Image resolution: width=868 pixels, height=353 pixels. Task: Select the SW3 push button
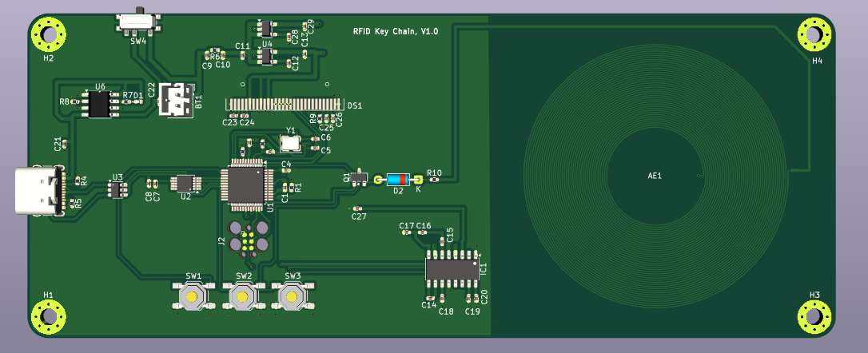(x=293, y=296)
